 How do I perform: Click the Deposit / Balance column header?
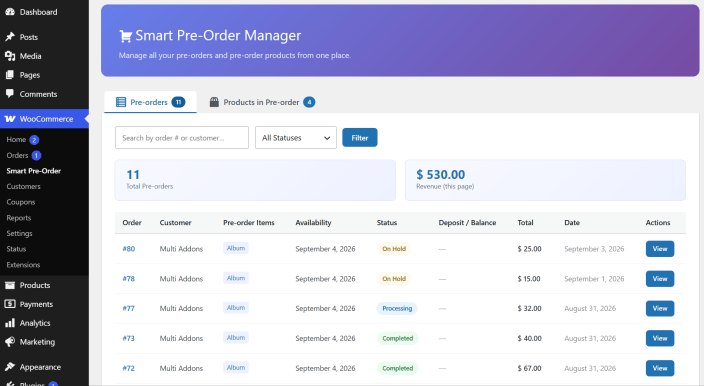(x=467, y=223)
